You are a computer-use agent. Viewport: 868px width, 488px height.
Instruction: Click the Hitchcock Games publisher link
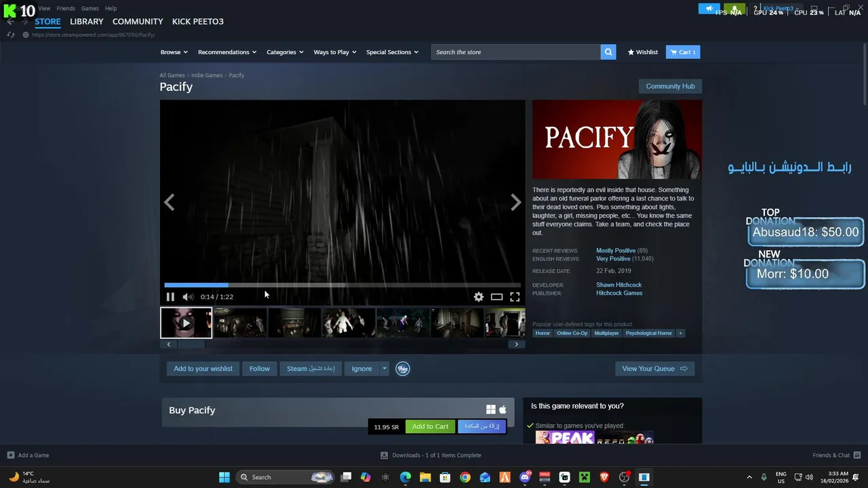pyautogui.click(x=619, y=293)
